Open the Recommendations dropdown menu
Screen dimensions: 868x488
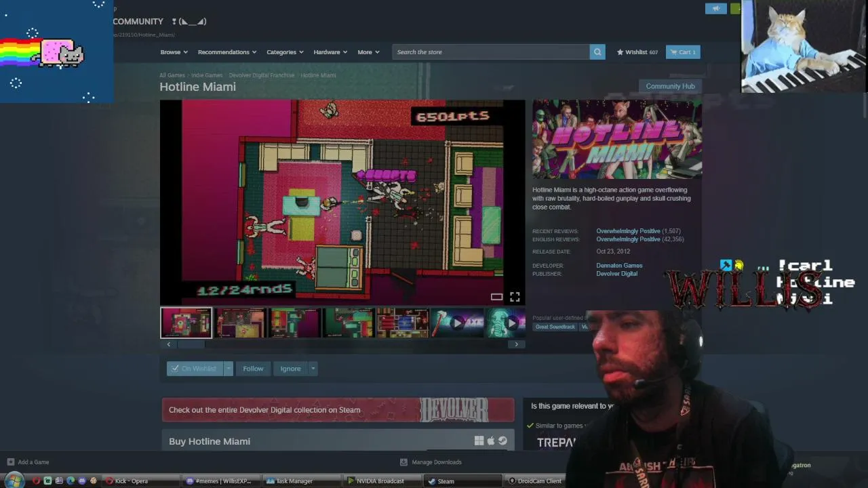pos(227,52)
